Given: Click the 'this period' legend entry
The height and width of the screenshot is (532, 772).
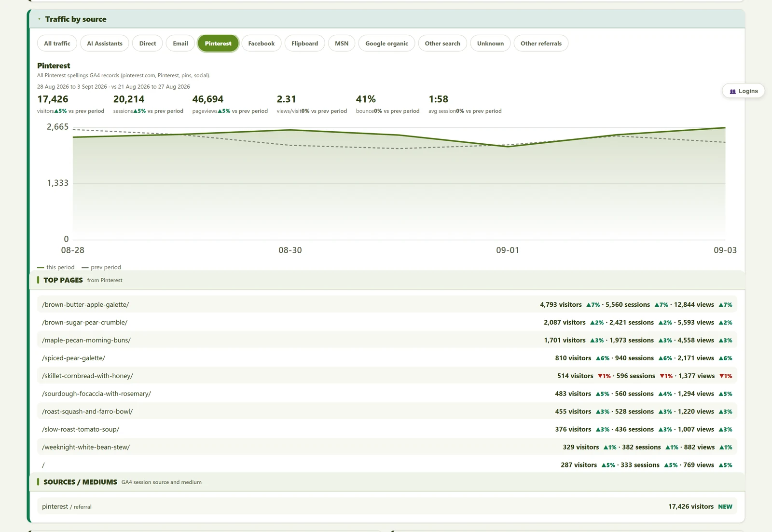Looking at the screenshot, I should click(56, 267).
